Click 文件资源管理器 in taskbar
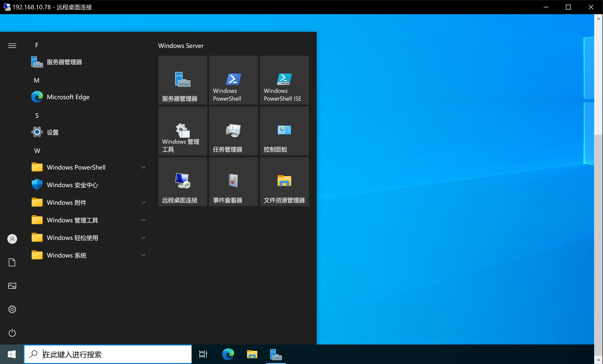Viewport: 603px width, 364px height. (x=252, y=354)
